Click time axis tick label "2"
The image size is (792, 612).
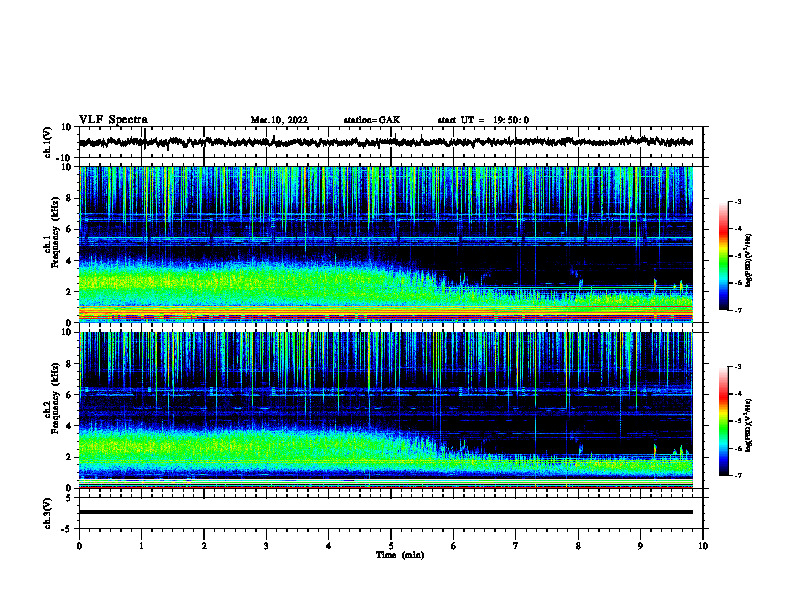[204, 546]
